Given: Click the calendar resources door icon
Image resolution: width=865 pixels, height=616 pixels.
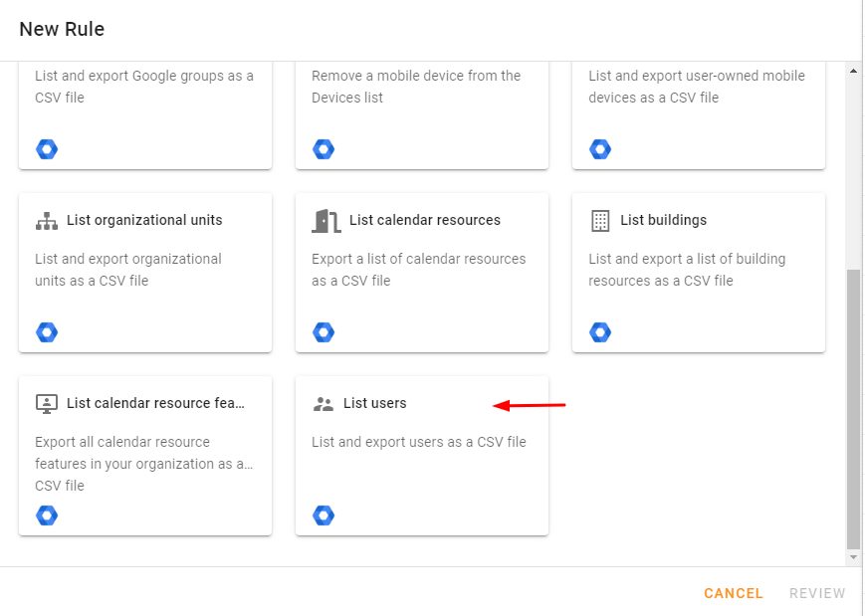Looking at the screenshot, I should (x=326, y=221).
